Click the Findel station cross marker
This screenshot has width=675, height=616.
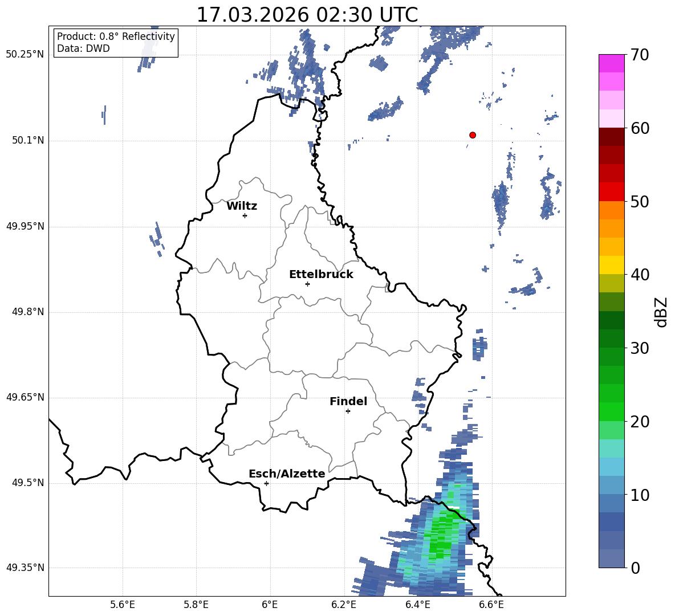pyautogui.click(x=348, y=411)
